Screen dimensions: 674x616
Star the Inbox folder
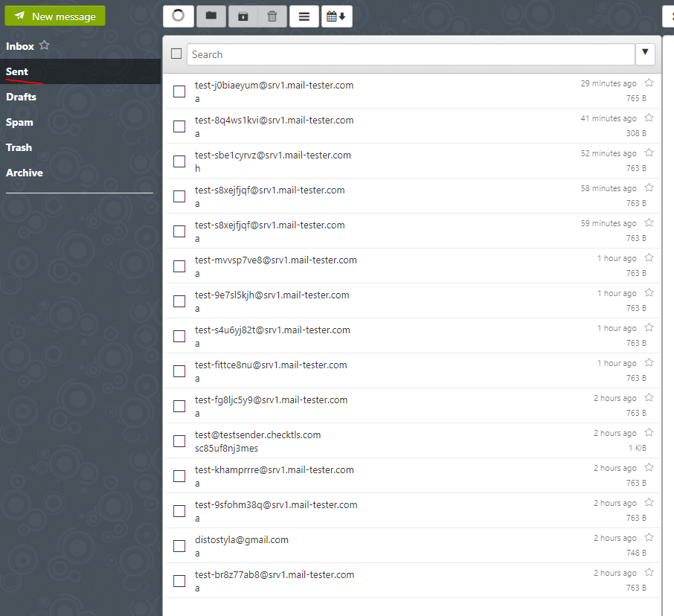[x=45, y=45]
